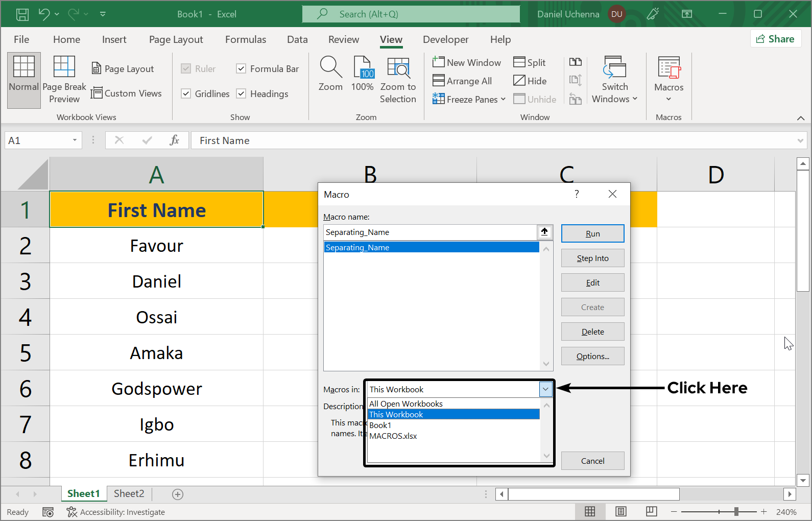Viewport: 812px width, 521px height.
Task: Open the Sheet2 worksheet tab
Action: coord(129,493)
